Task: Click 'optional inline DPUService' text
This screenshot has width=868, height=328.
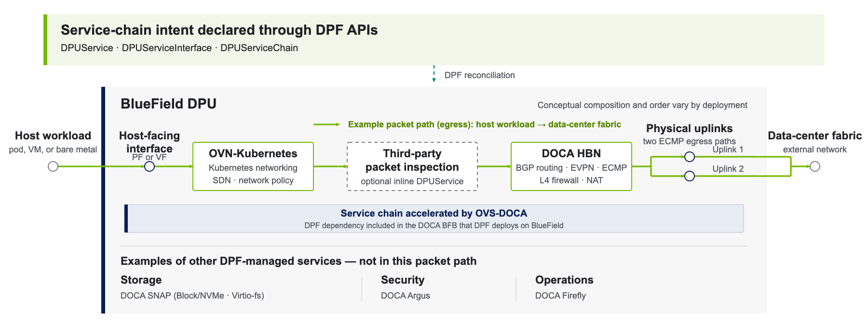Action: coord(412,181)
